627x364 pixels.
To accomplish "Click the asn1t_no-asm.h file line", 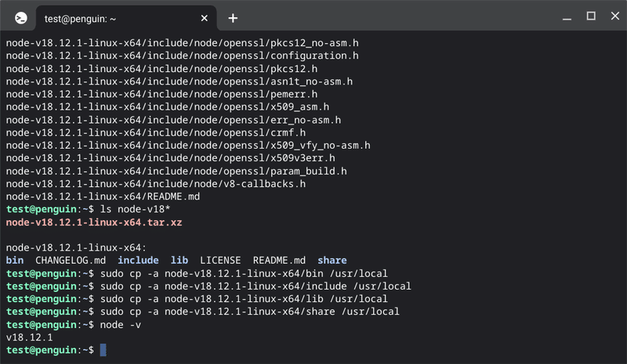I will 179,81.
